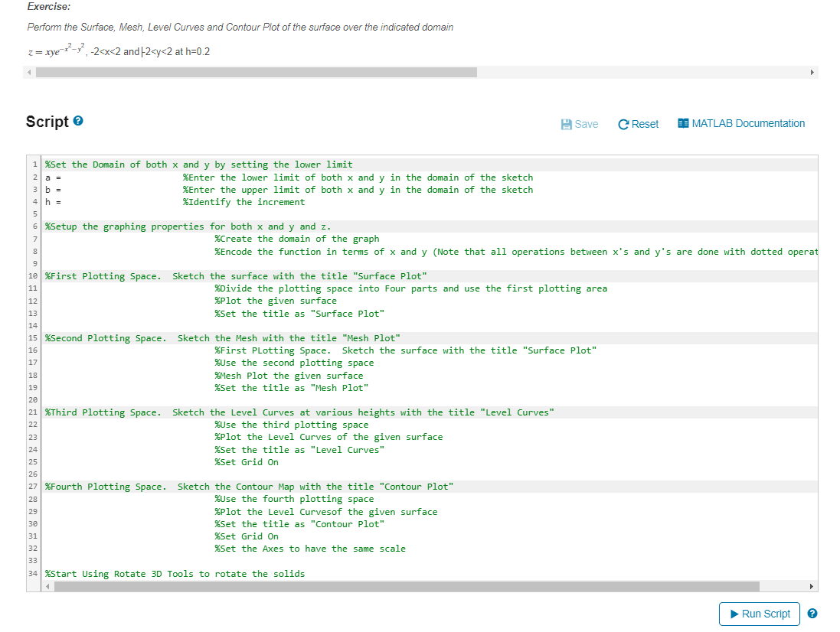Screen dimensions: 840x632
Task: Click the help icon beside Run Script
Action: pos(812,614)
